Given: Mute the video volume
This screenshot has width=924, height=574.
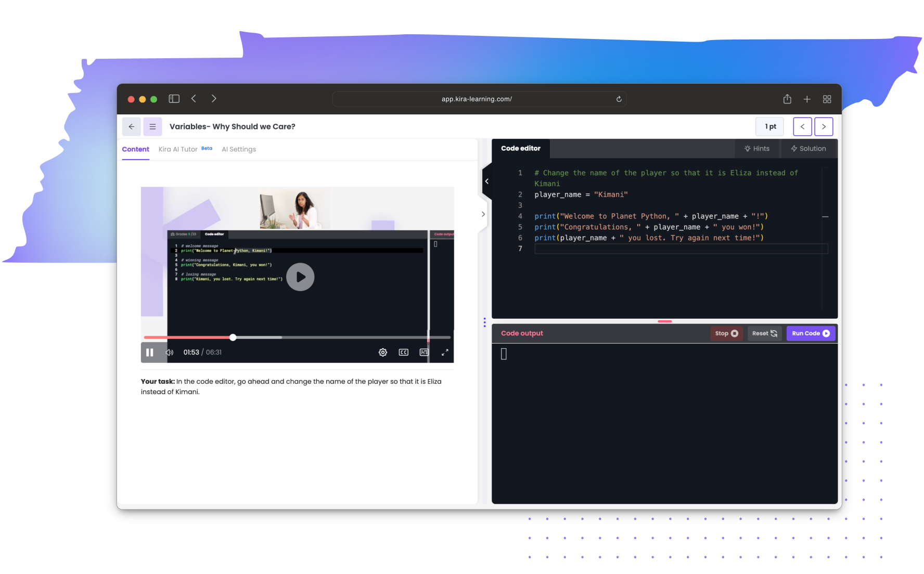Looking at the screenshot, I should [169, 353].
